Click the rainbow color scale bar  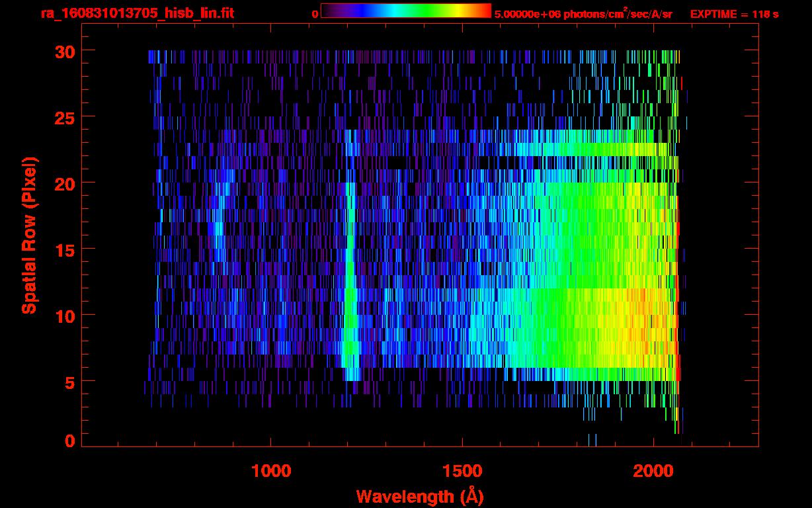pyautogui.click(x=406, y=11)
